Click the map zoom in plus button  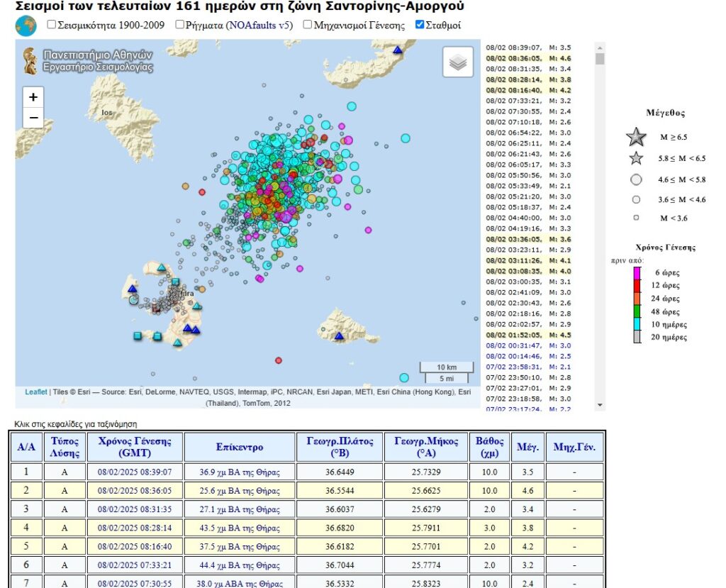coord(33,97)
